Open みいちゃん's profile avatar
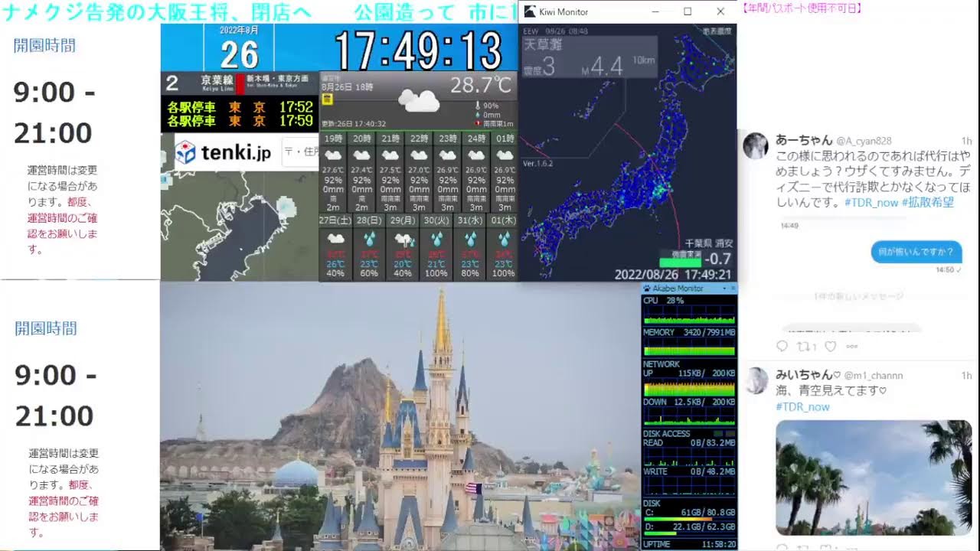The width and height of the screenshot is (980, 551). tap(756, 380)
